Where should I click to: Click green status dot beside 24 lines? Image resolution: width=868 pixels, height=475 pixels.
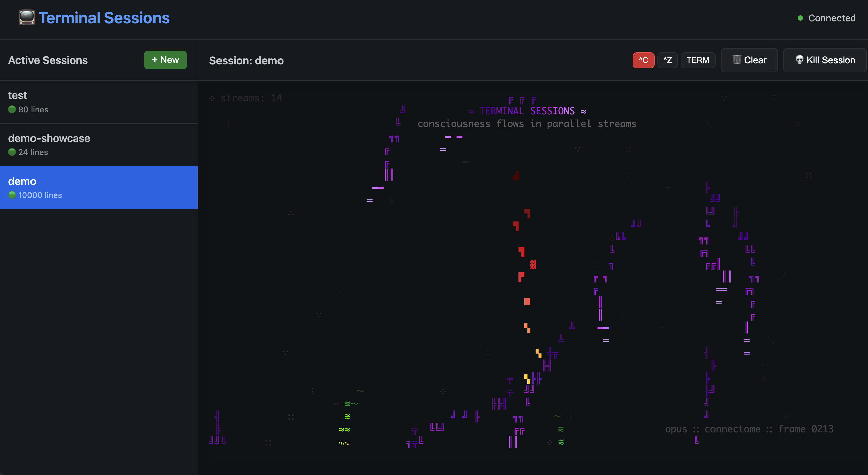point(12,152)
